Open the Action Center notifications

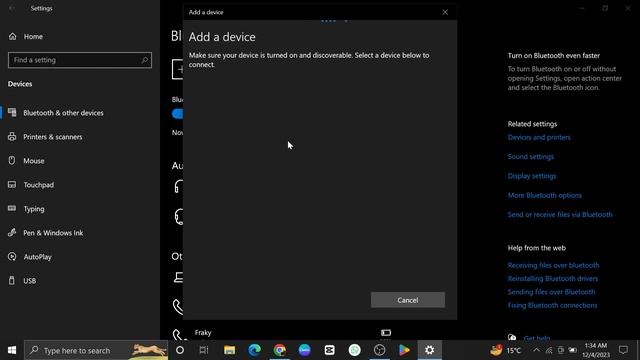click(x=623, y=350)
